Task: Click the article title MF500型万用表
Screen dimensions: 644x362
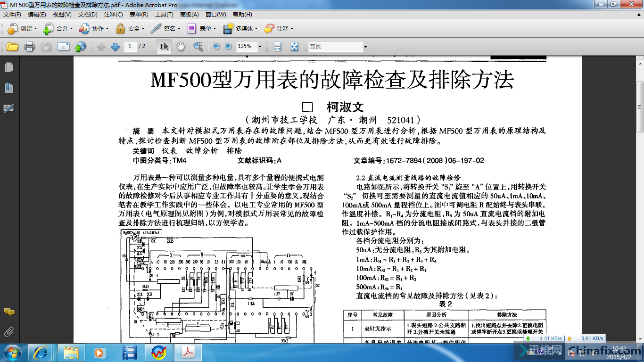Action: pos(332,80)
